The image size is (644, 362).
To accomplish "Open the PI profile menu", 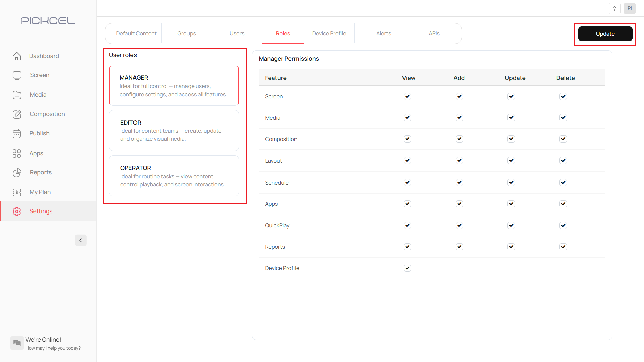I will point(630,8).
